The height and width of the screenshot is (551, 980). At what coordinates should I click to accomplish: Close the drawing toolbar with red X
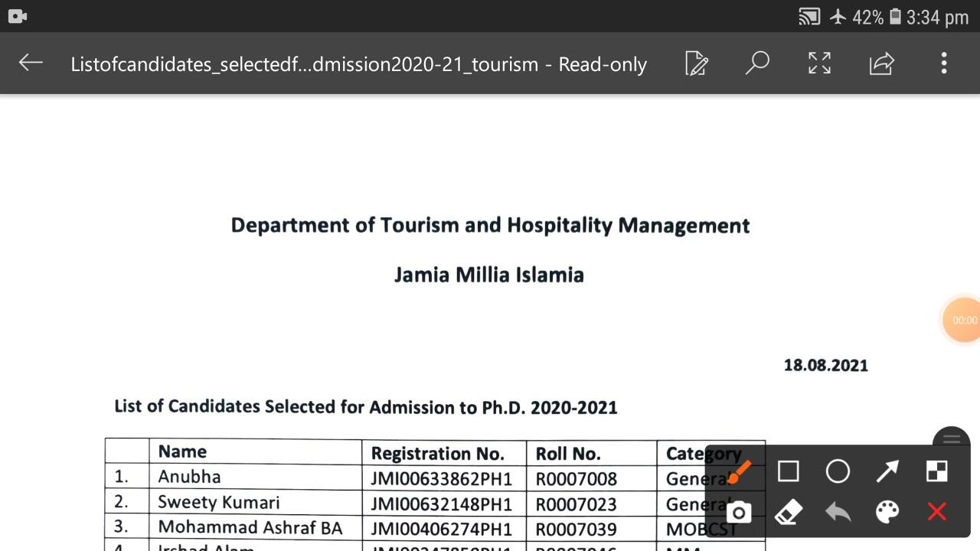(x=937, y=512)
